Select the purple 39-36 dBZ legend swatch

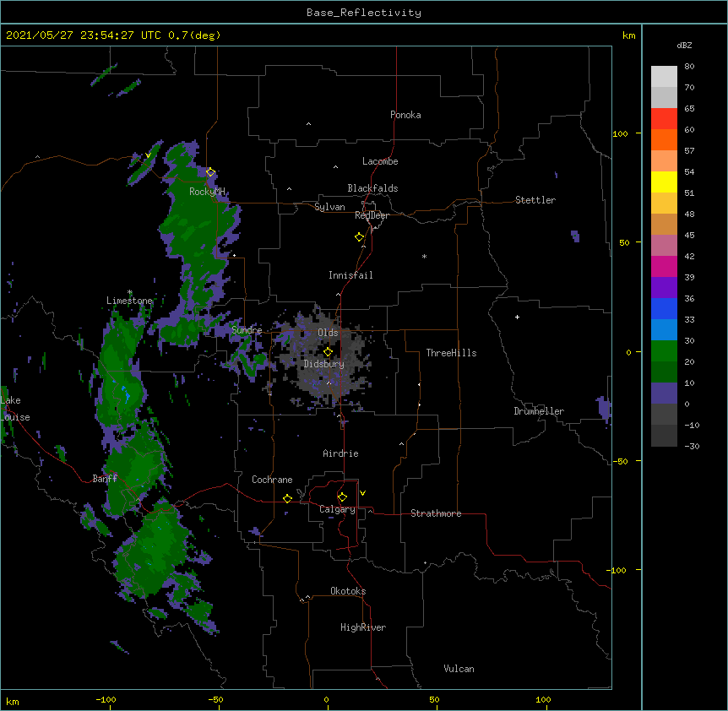pos(664,288)
